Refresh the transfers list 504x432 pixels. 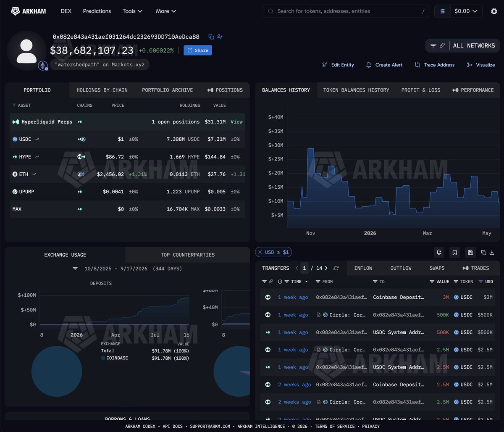[336, 268]
